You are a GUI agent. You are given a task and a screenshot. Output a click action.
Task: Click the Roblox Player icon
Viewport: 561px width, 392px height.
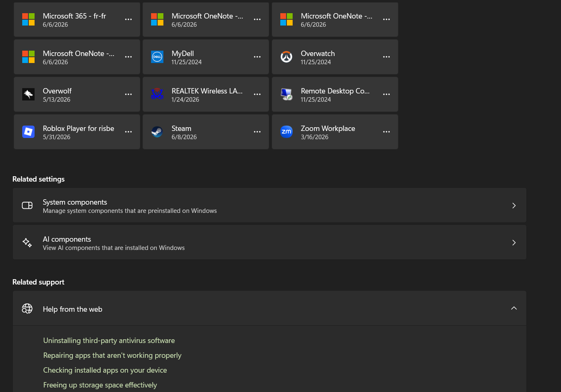tap(28, 132)
